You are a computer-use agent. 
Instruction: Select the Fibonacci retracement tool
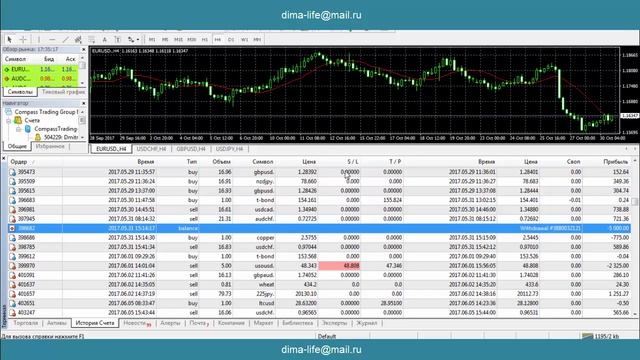(91, 40)
